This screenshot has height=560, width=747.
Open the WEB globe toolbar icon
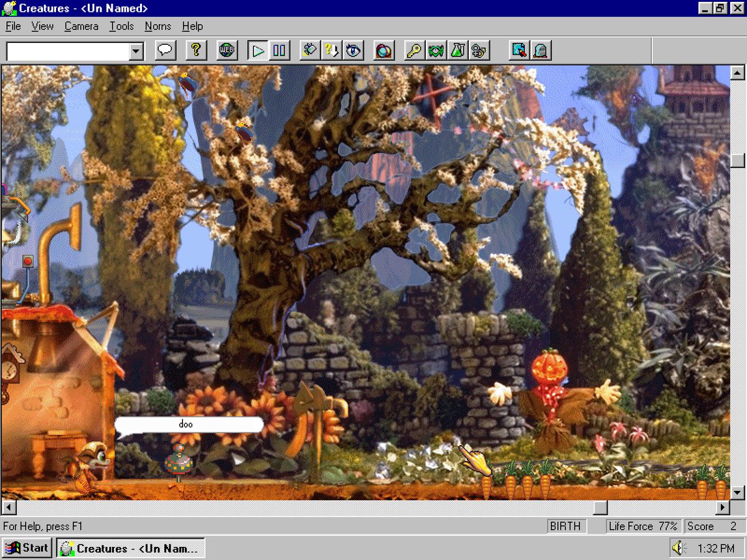pyautogui.click(x=227, y=50)
